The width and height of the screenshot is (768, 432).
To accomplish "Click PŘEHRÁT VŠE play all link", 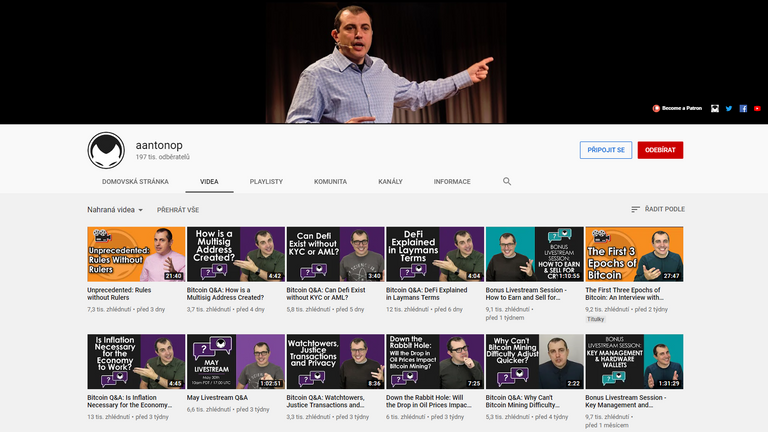I will point(178,210).
